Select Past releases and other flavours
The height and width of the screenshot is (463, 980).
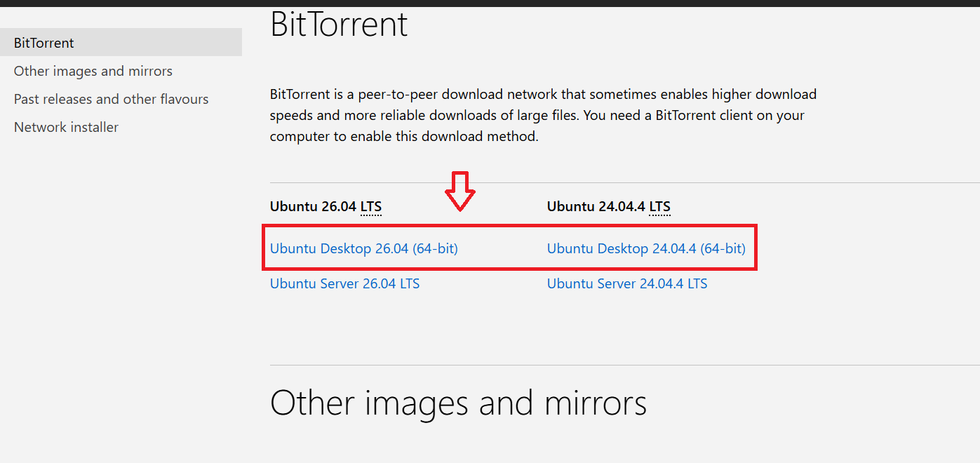point(111,99)
